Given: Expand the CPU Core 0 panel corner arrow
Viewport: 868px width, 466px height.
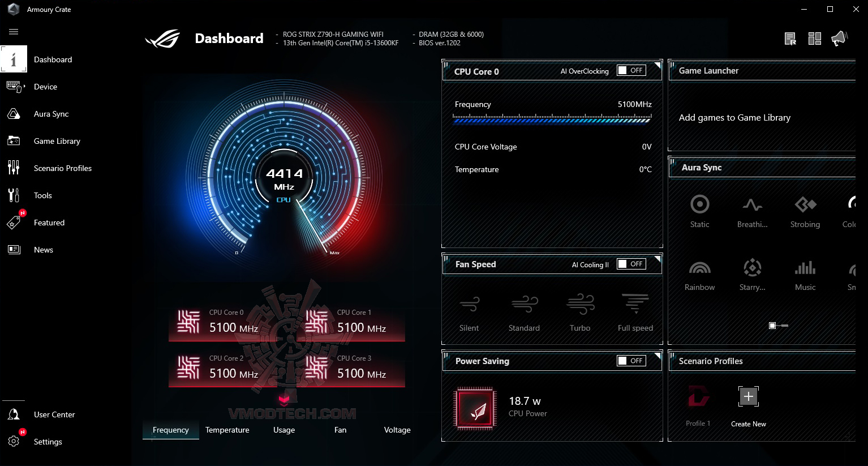Looking at the screenshot, I should [x=658, y=65].
